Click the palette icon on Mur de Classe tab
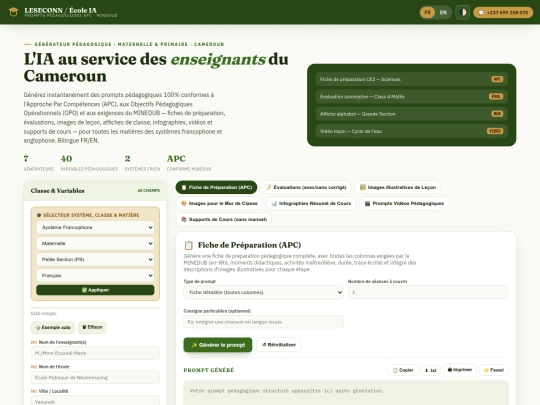Image resolution: width=540 pixels, height=405 pixels. [184, 203]
